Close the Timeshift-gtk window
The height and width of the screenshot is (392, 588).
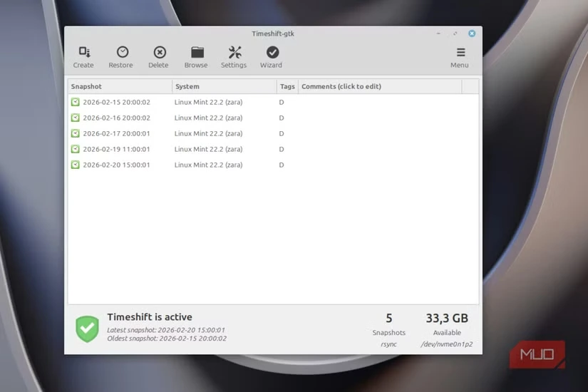click(472, 33)
